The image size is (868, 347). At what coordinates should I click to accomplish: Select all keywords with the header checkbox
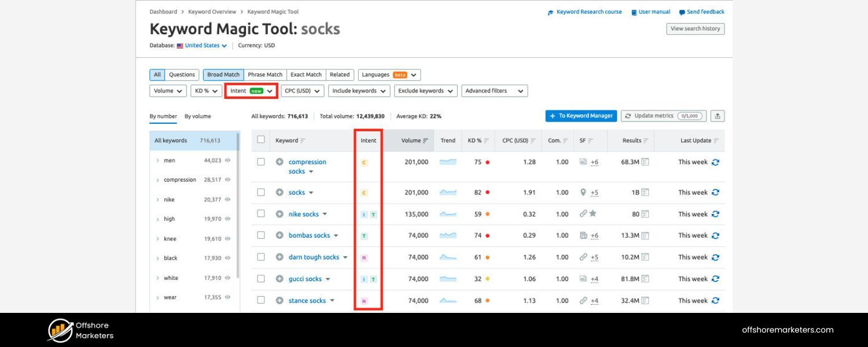coord(260,139)
